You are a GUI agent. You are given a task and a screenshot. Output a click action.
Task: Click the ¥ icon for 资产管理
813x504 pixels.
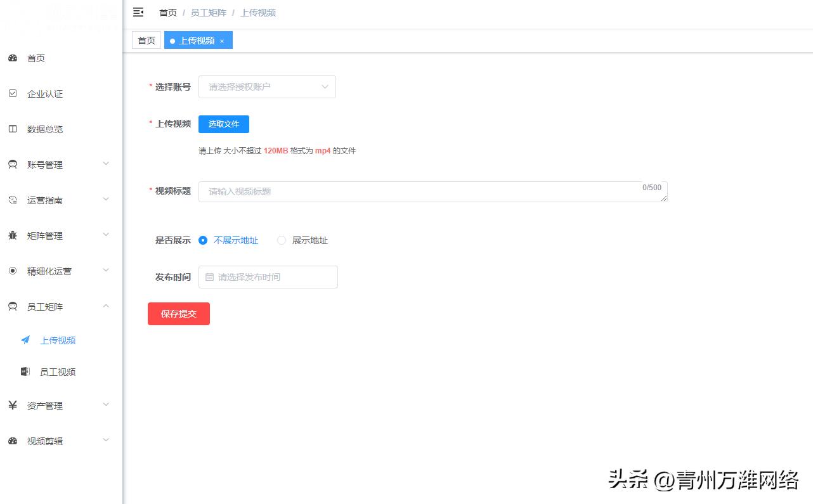click(13, 404)
